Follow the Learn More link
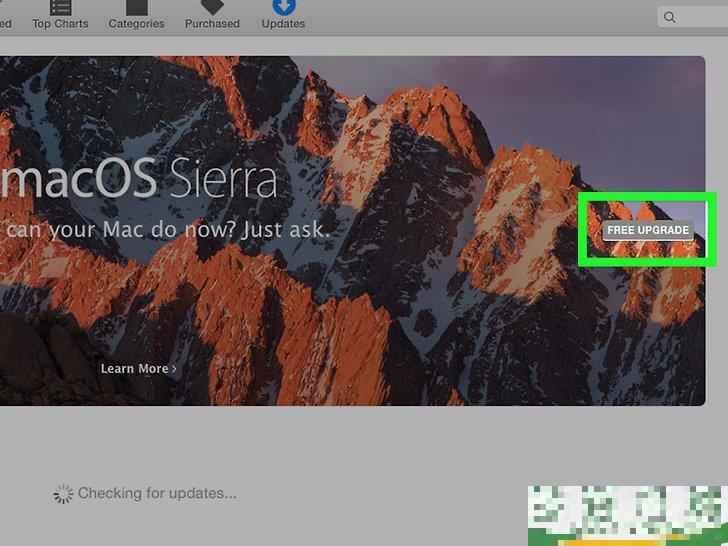This screenshot has width=728, height=546. pos(134,369)
